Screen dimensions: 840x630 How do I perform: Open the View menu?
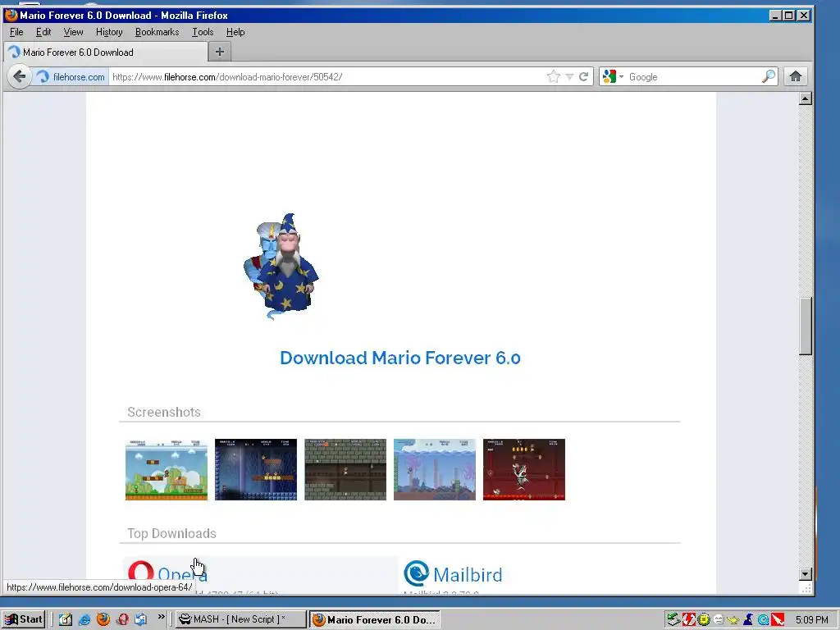(73, 32)
